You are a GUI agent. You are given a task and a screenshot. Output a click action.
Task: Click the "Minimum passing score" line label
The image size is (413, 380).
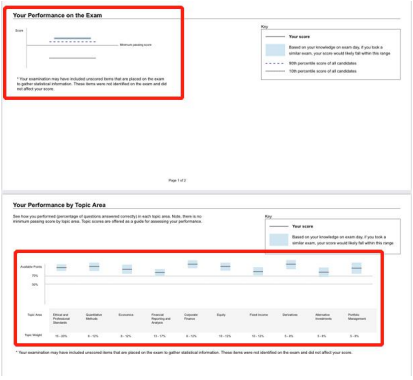click(x=135, y=45)
